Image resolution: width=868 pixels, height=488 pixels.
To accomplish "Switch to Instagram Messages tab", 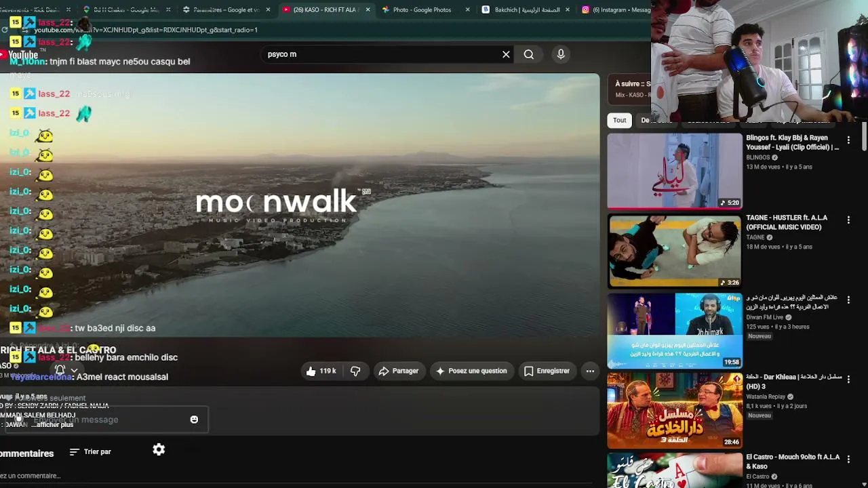I will 616,9.
